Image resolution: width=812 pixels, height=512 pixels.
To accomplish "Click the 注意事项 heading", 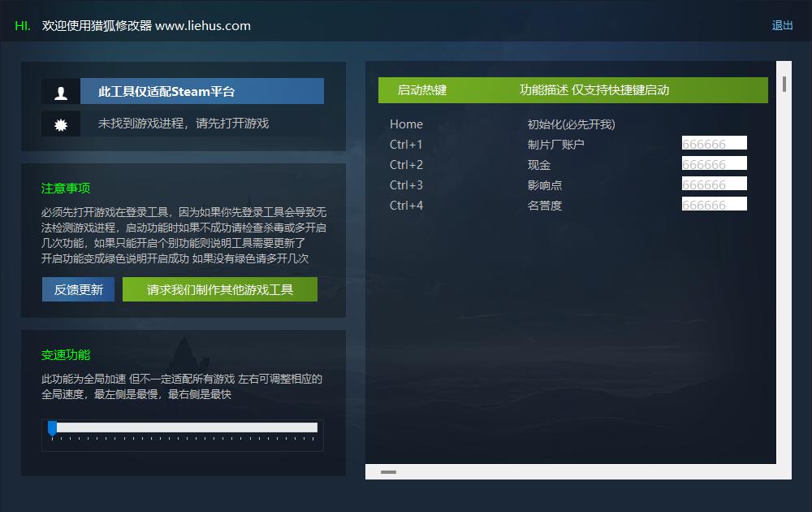I will click(66, 188).
